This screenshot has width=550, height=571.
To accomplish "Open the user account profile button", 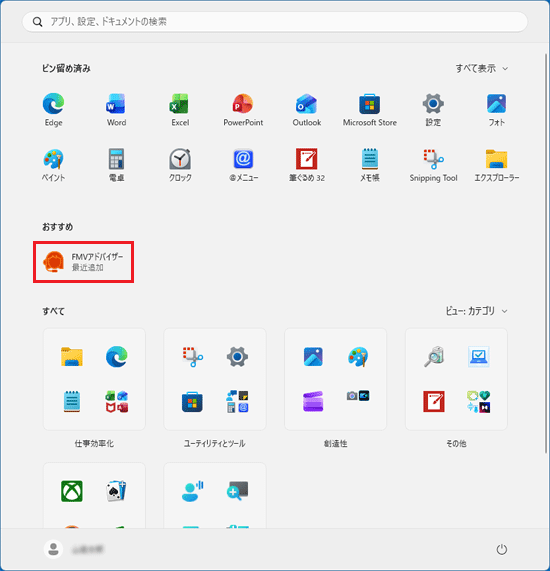I will pos(74,549).
